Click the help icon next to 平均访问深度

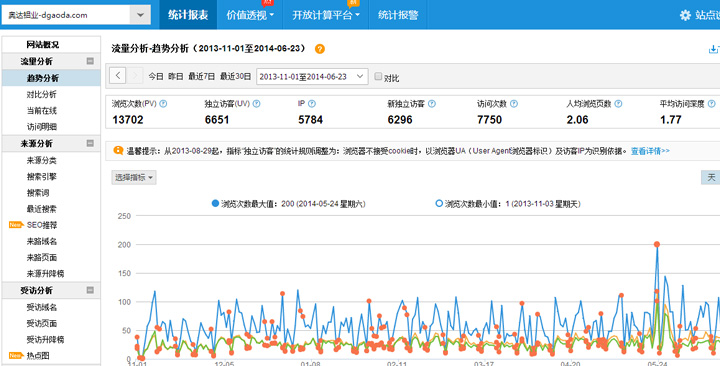711,104
